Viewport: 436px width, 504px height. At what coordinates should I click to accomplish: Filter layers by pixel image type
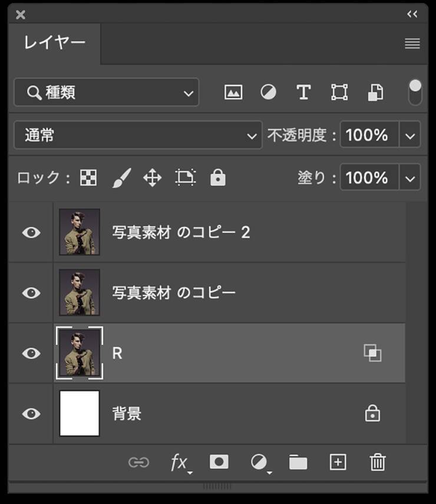[233, 93]
